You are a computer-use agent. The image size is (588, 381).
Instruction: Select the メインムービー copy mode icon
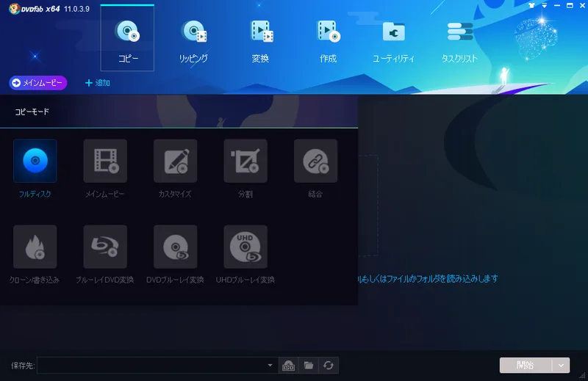[105, 161]
